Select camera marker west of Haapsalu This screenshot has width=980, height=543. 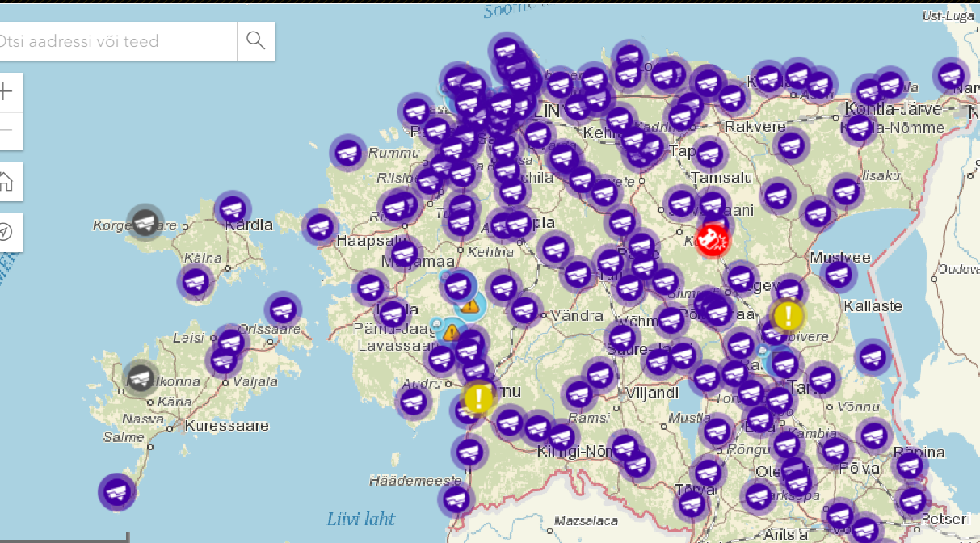click(x=320, y=227)
